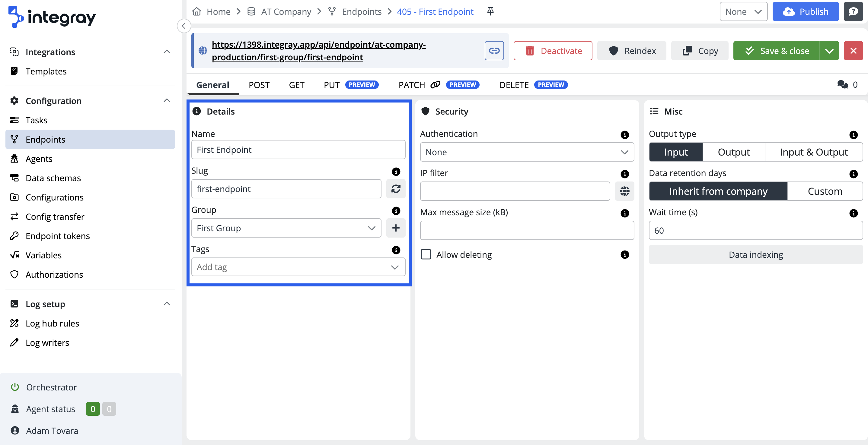The width and height of the screenshot is (868, 445).
Task: Click the IP filter globe icon
Action: tap(624, 191)
